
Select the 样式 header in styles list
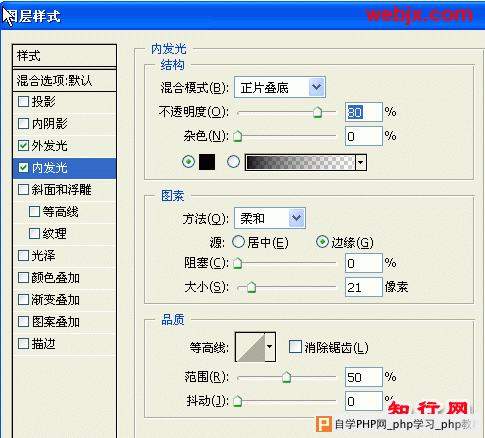click(x=64, y=56)
